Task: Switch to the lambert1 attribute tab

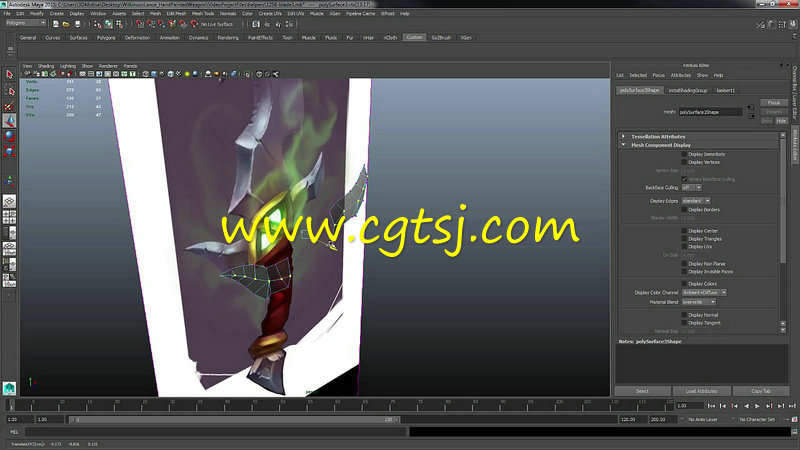Action: pyautogui.click(x=726, y=90)
